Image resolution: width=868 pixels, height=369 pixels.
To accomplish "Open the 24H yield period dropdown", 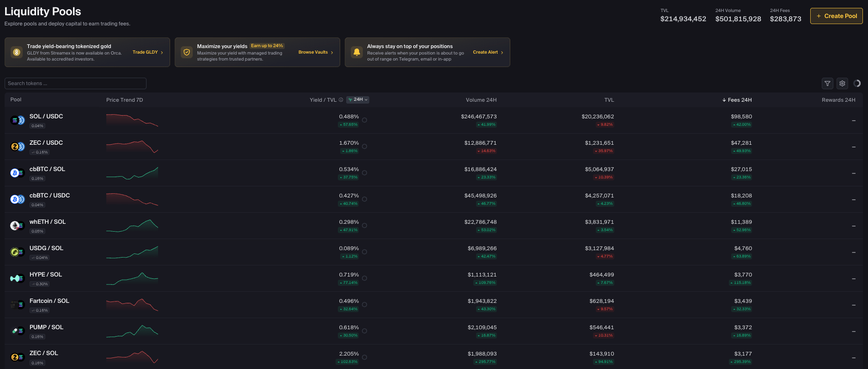I will pos(358,99).
